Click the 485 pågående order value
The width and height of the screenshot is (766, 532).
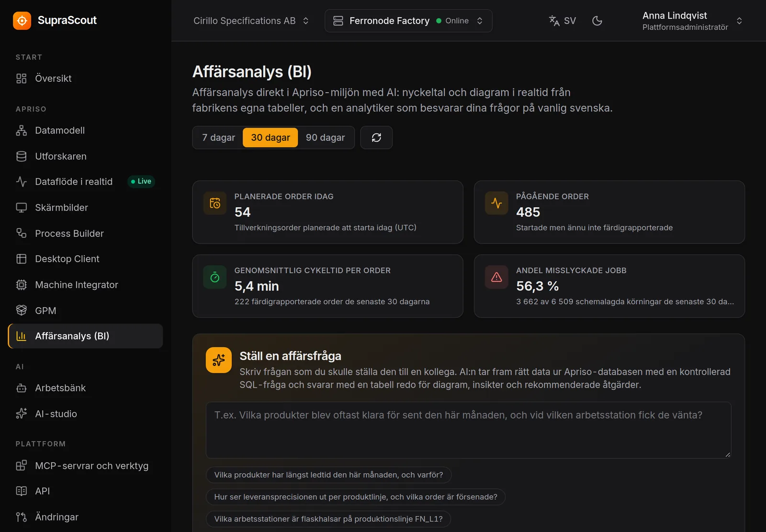[x=528, y=212]
